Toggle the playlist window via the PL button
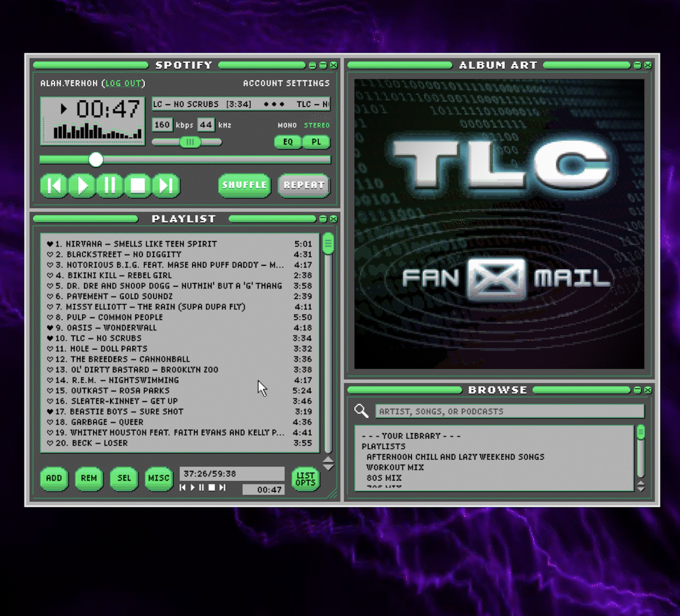 316,142
